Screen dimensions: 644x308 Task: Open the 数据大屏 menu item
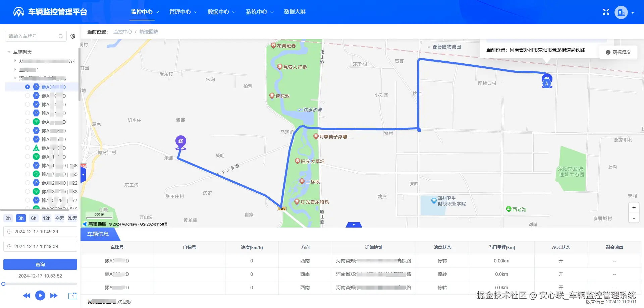pos(295,12)
